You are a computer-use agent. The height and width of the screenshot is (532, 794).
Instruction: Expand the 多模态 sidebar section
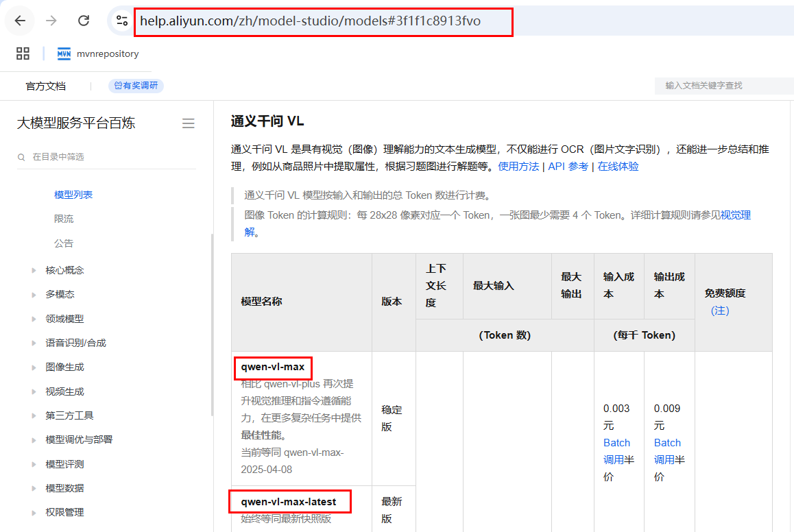click(x=34, y=295)
